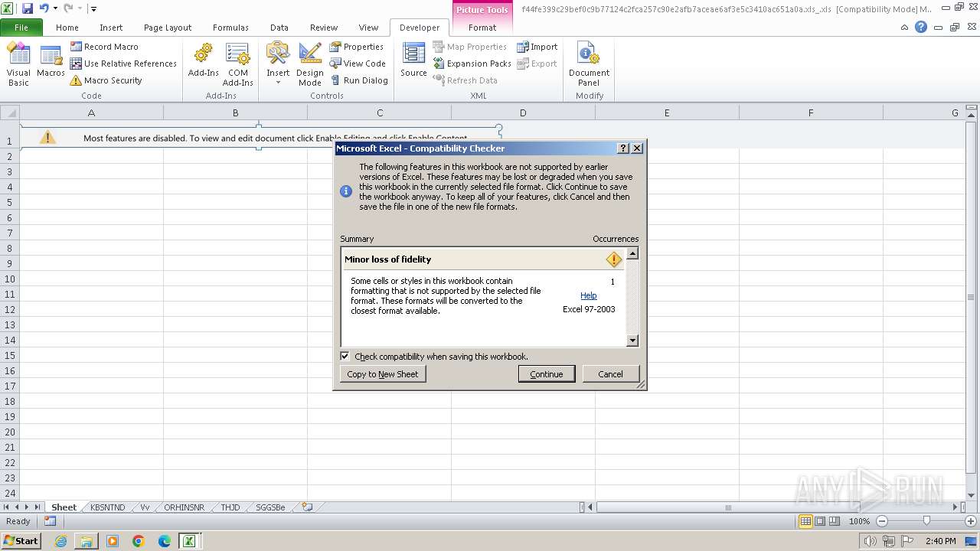Click the zoom slider handle

coord(926,521)
